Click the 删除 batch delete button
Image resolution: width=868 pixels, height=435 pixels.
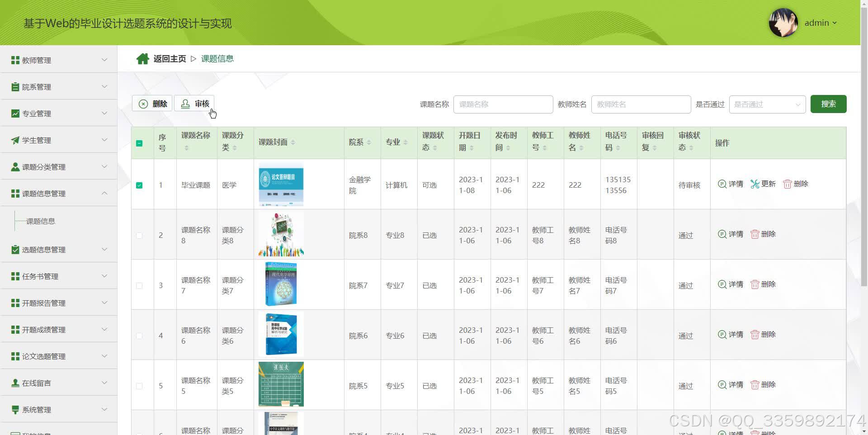click(x=152, y=104)
